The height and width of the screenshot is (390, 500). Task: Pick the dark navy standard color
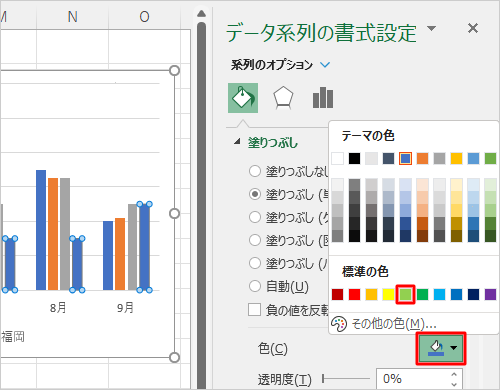click(x=473, y=294)
